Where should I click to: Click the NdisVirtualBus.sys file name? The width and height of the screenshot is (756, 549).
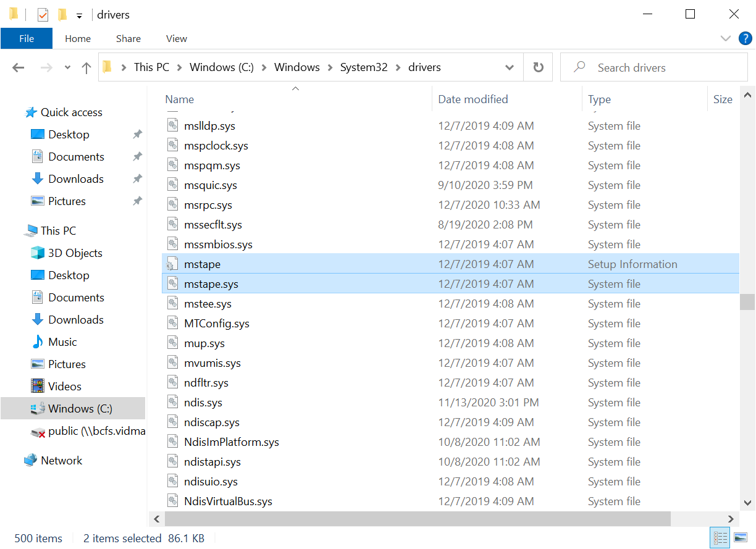[228, 501]
